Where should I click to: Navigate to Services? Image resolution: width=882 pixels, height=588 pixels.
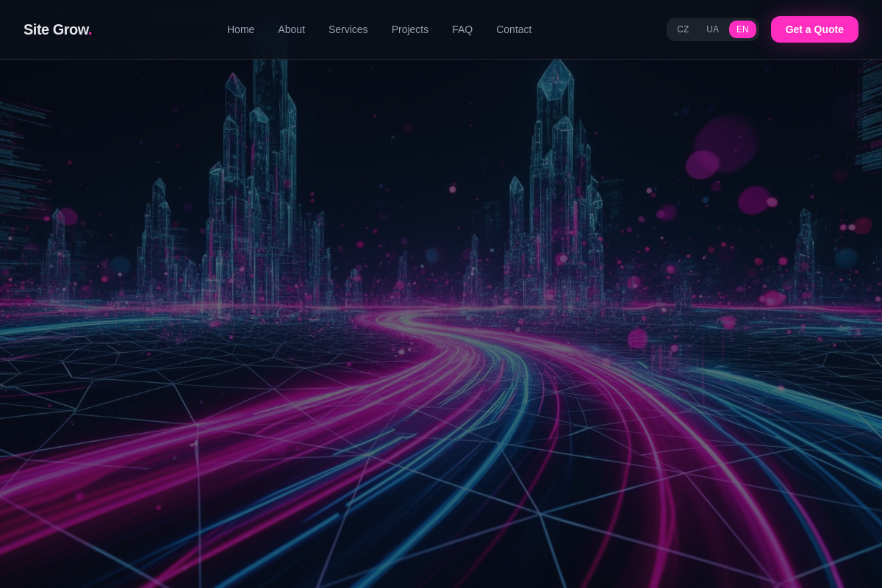click(348, 29)
